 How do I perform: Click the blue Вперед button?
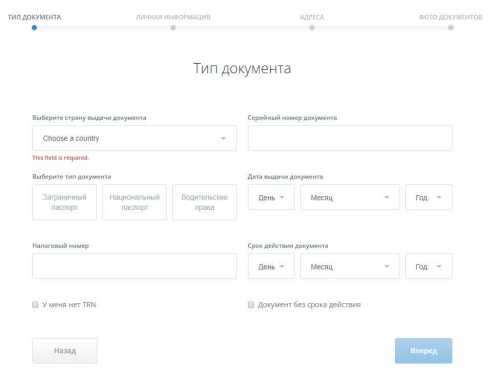[x=424, y=351]
